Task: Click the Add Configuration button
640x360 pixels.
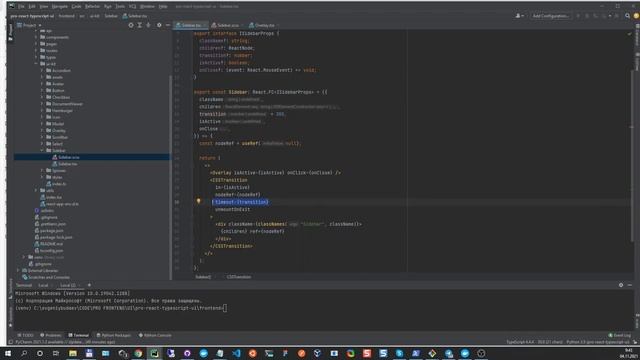Action: pos(550,16)
